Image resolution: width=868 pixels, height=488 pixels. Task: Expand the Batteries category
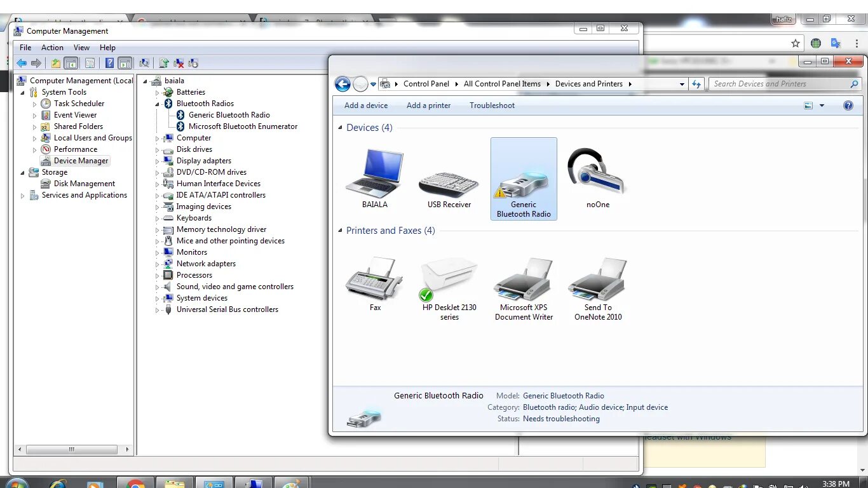pos(158,92)
